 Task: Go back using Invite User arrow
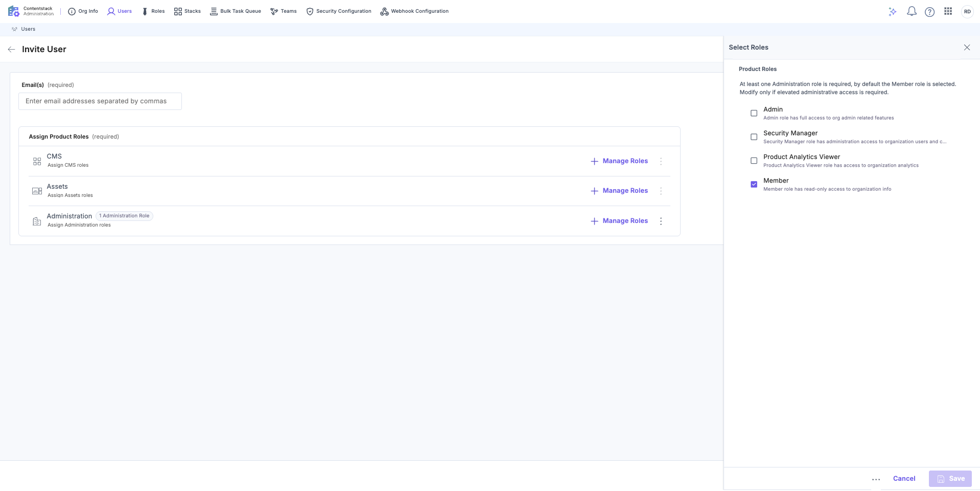[11, 50]
